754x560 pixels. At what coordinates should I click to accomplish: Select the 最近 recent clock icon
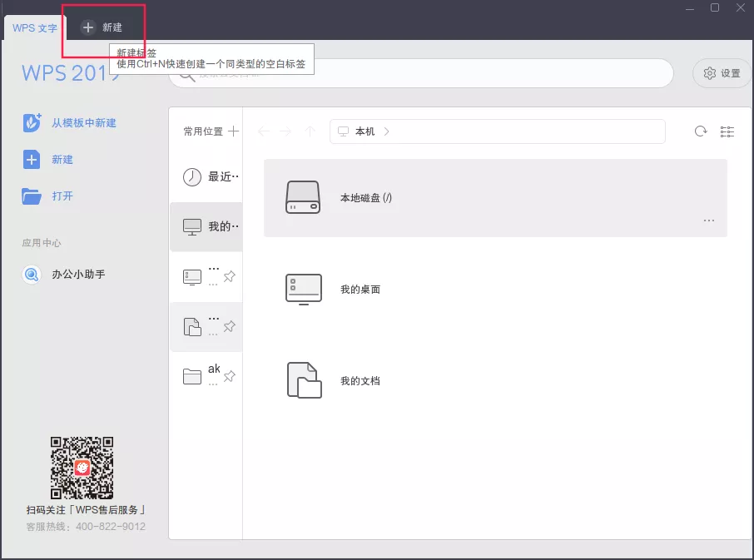(192, 177)
